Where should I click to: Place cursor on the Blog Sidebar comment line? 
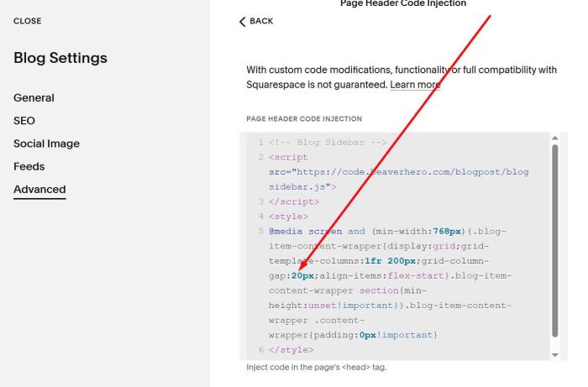tap(328, 143)
